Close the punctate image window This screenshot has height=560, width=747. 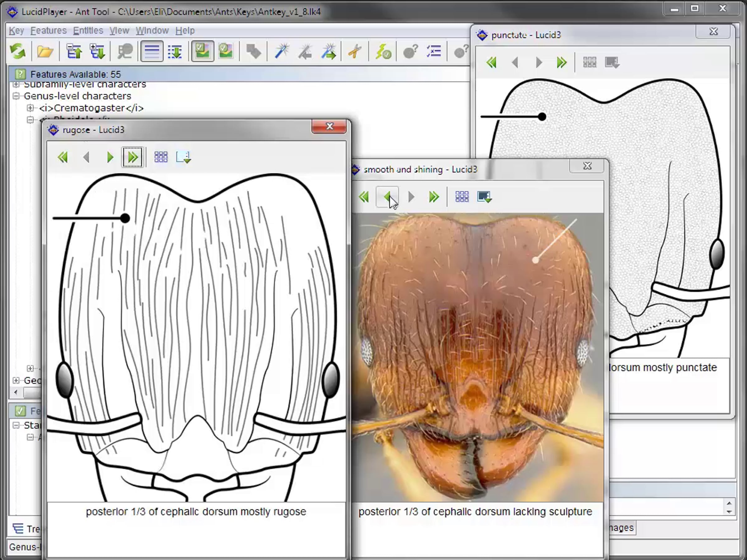[x=713, y=32]
